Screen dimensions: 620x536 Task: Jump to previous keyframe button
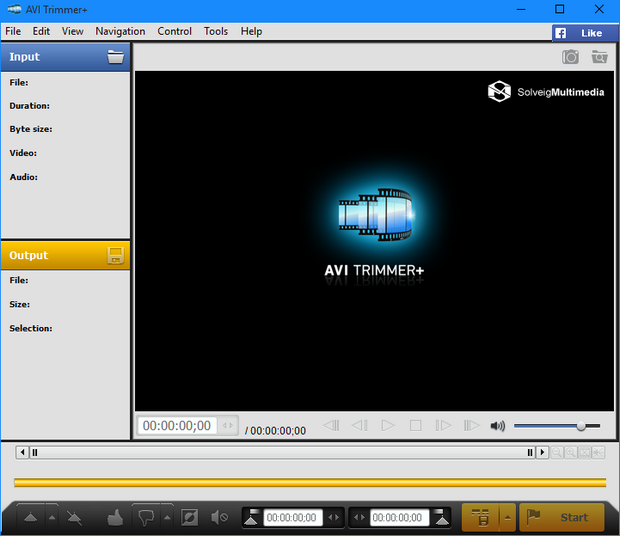331,426
